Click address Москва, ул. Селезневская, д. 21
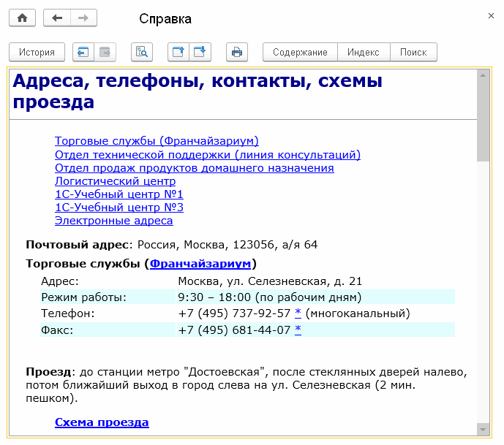504x445 pixels. coord(270,281)
